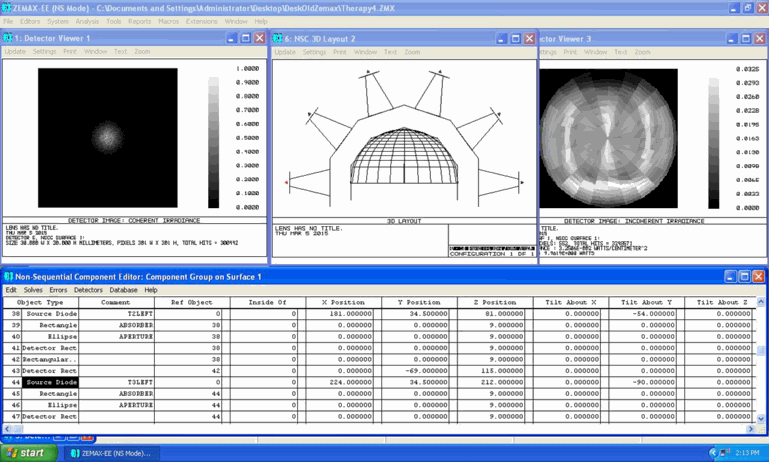Click the NSC 3D Layout window icon
769x462 pixels.
point(279,38)
